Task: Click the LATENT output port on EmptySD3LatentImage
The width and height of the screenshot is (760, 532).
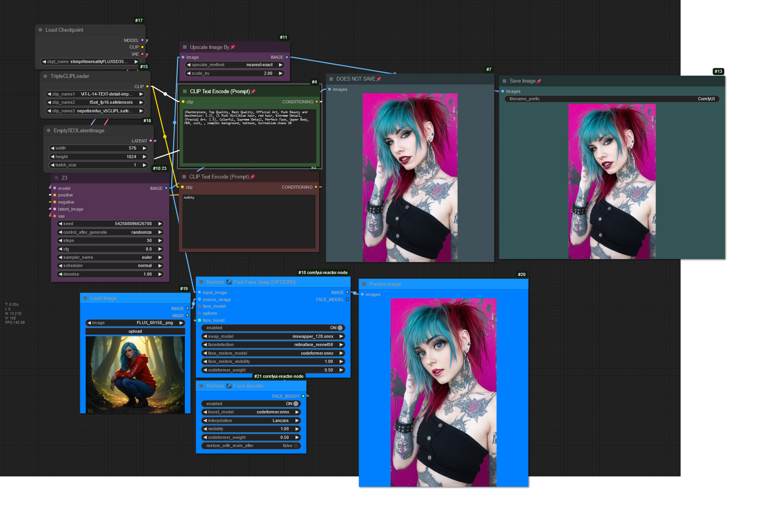Action: pyautogui.click(x=151, y=141)
